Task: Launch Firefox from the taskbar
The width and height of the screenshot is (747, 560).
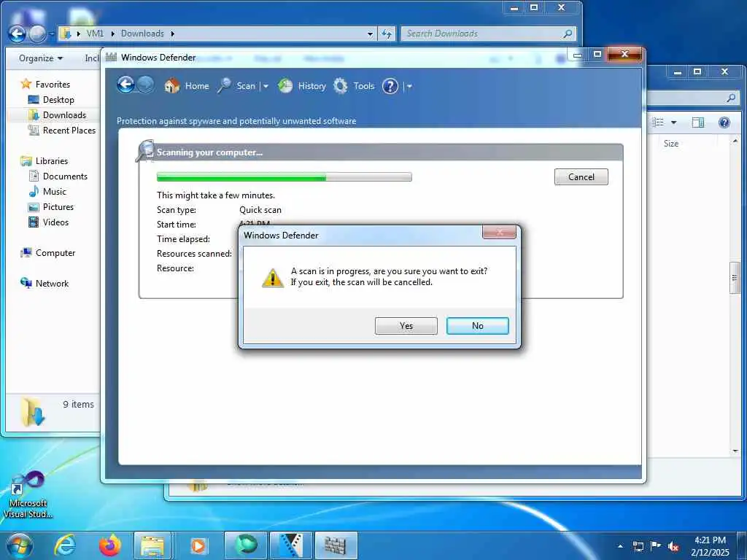Action: tap(109, 545)
